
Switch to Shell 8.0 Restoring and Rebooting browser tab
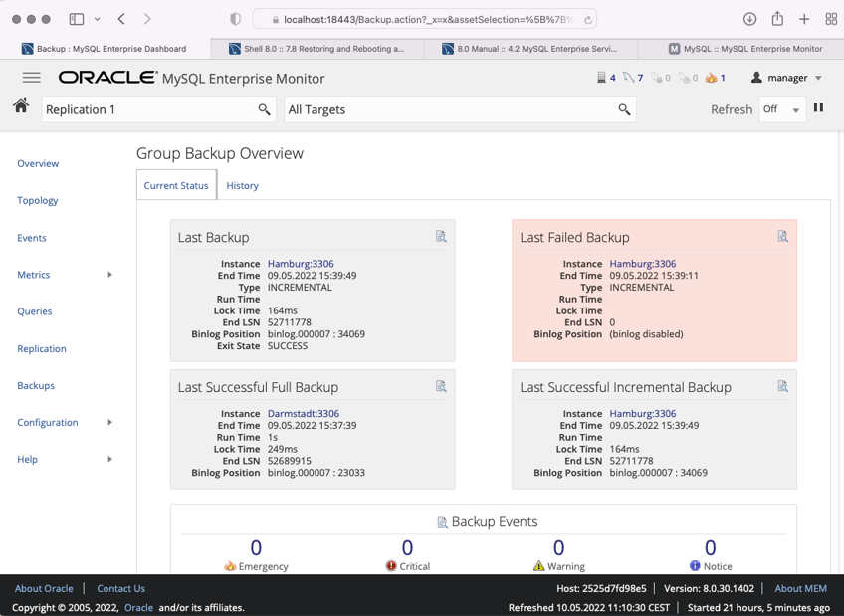tap(317, 49)
